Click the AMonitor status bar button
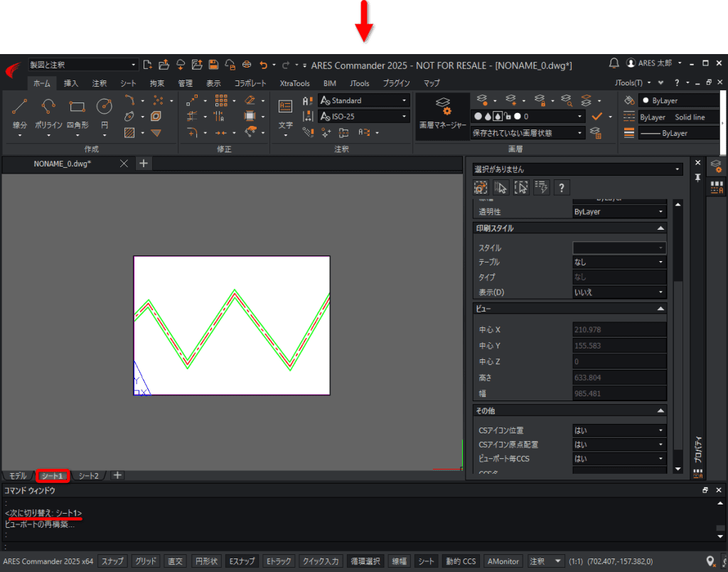 tap(503, 561)
